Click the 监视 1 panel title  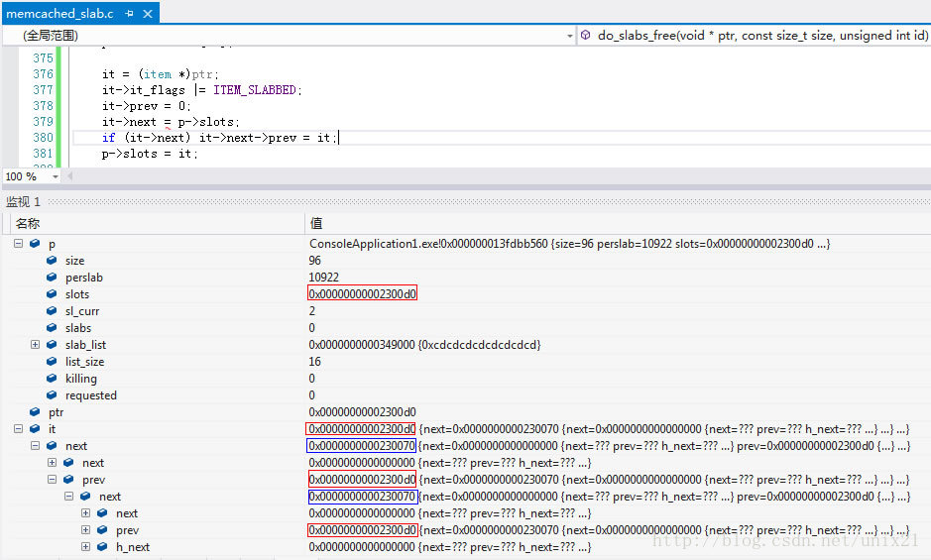[x=23, y=202]
